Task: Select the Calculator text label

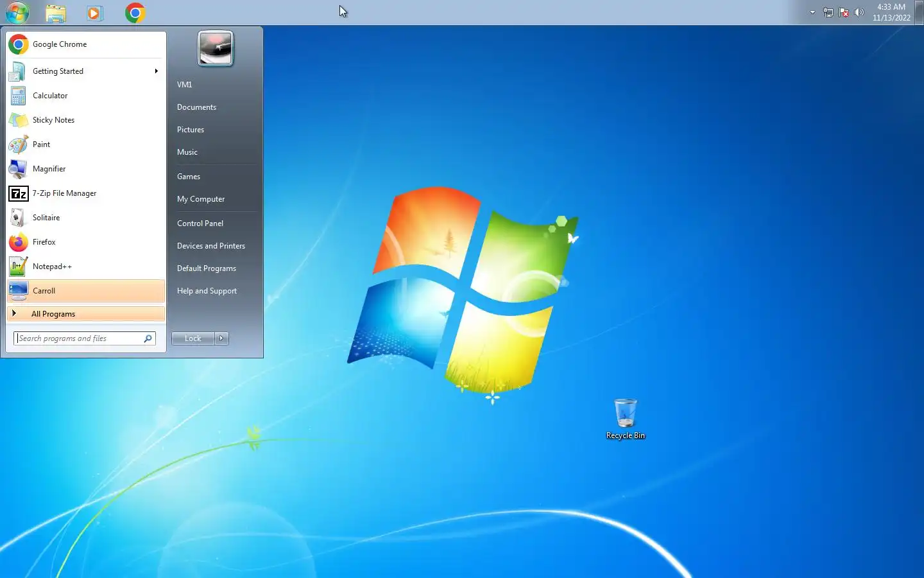Action: pos(50,96)
